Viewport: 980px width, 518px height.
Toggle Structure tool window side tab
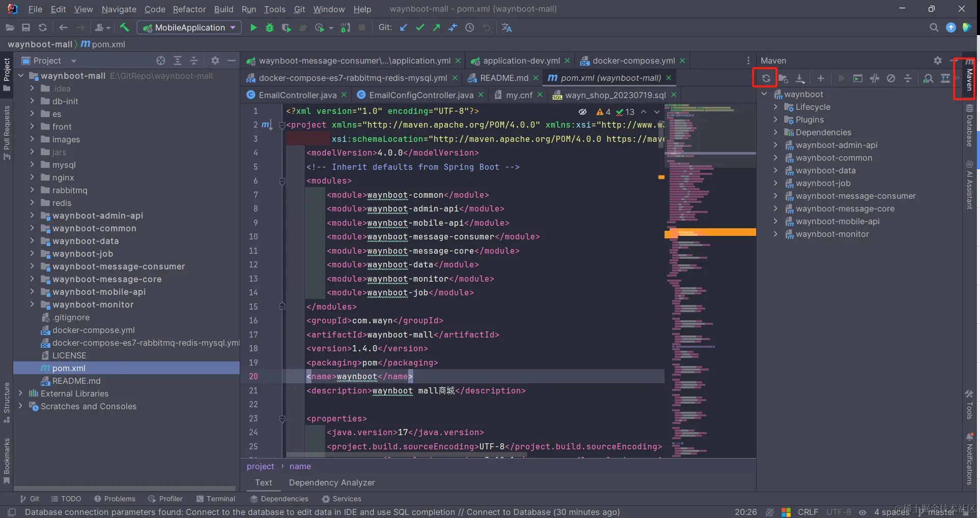click(x=7, y=402)
